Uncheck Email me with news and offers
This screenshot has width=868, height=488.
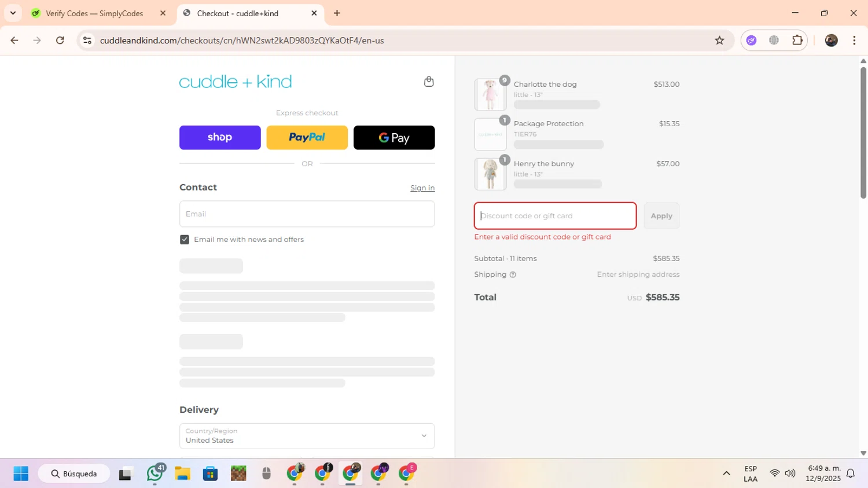(185, 240)
